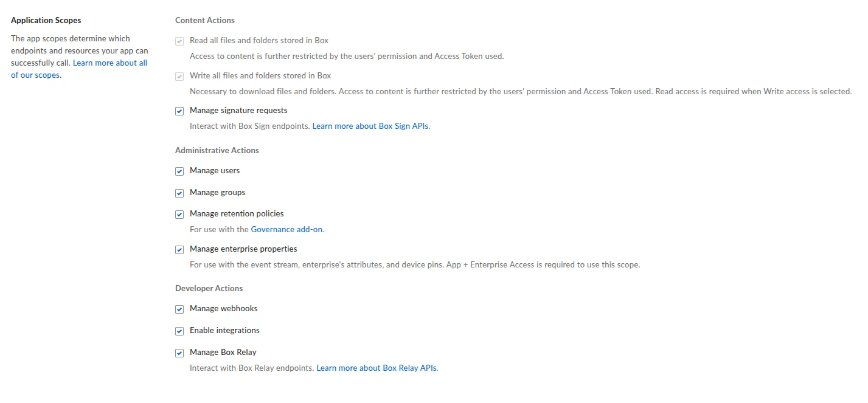Open the Governance add-on link
Image resolution: width=868 pixels, height=403 pixels.
click(286, 230)
